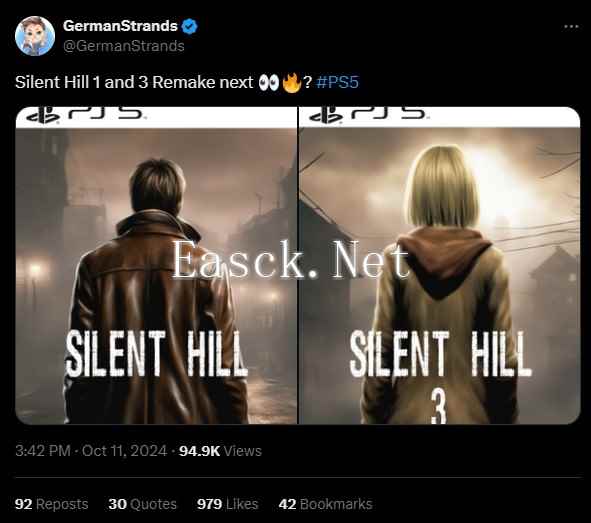Click the 3:42 PM timestamp

click(43, 451)
